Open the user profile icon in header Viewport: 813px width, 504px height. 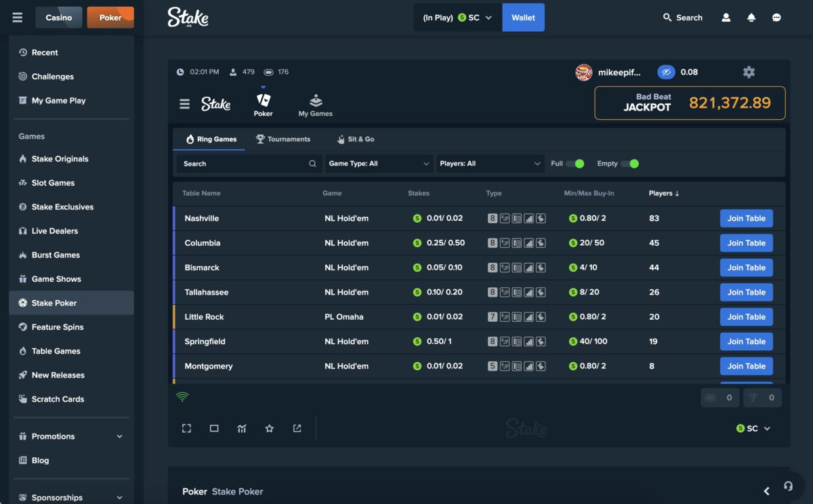[x=726, y=18]
